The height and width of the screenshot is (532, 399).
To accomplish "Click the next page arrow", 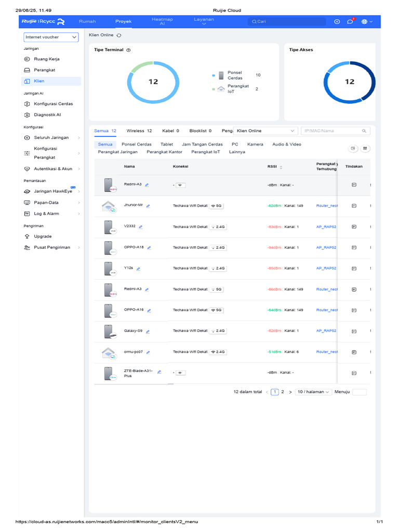I will [290, 392].
